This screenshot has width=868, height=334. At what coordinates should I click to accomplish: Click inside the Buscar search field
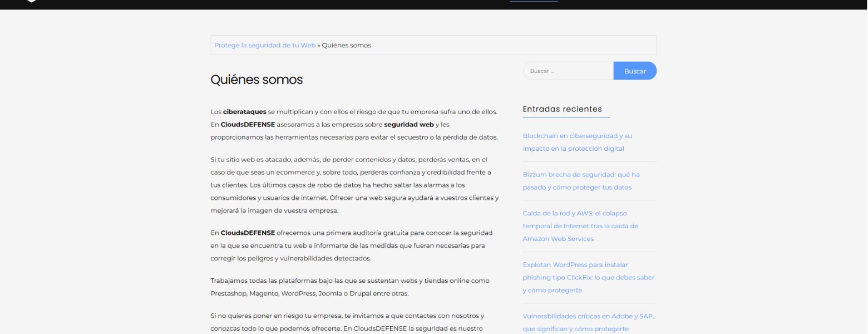pos(568,71)
